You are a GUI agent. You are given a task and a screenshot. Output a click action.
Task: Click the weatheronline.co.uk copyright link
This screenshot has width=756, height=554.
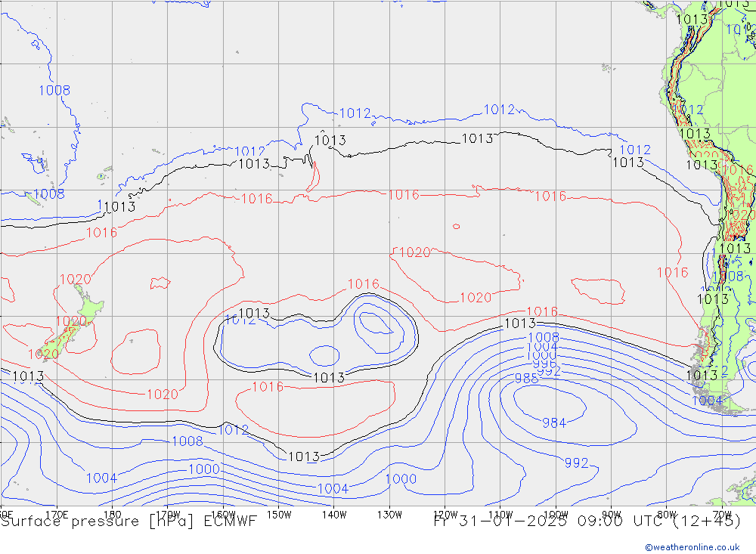tap(692, 546)
